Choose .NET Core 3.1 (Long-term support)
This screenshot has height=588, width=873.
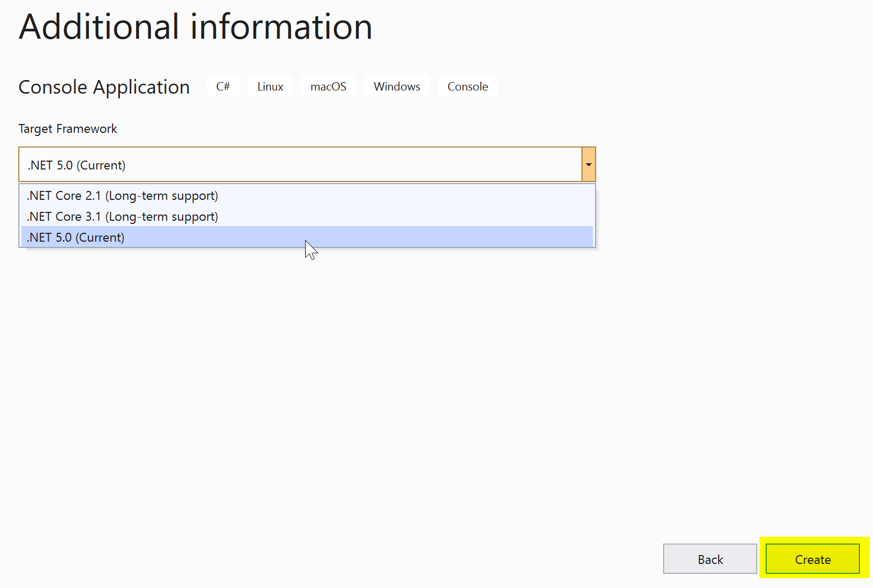click(x=307, y=216)
